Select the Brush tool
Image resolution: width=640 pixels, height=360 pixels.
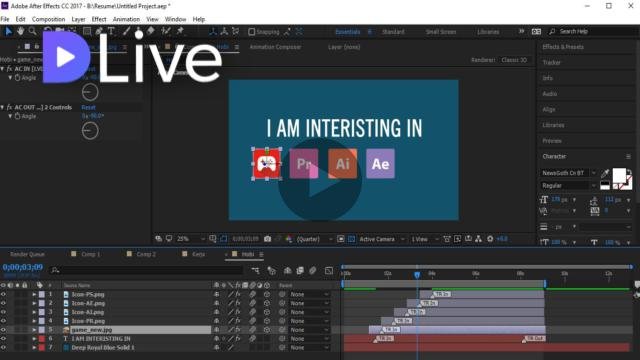point(127,31)
